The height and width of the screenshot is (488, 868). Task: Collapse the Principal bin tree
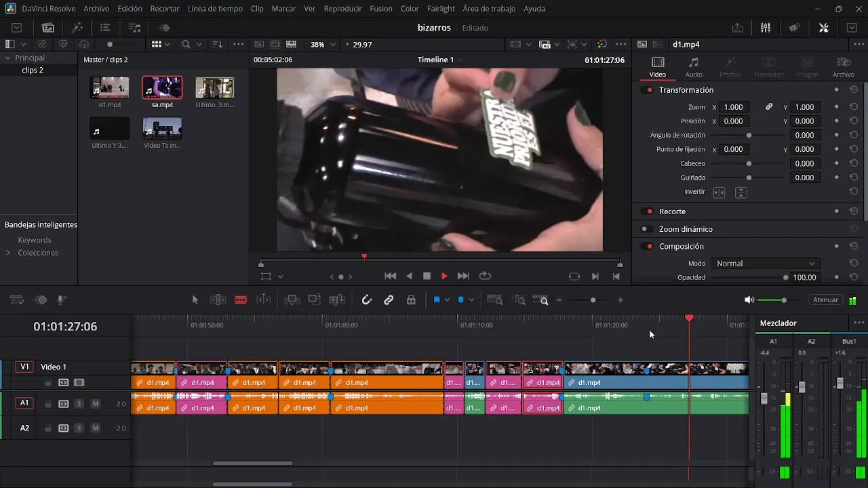tap(8, 58)
